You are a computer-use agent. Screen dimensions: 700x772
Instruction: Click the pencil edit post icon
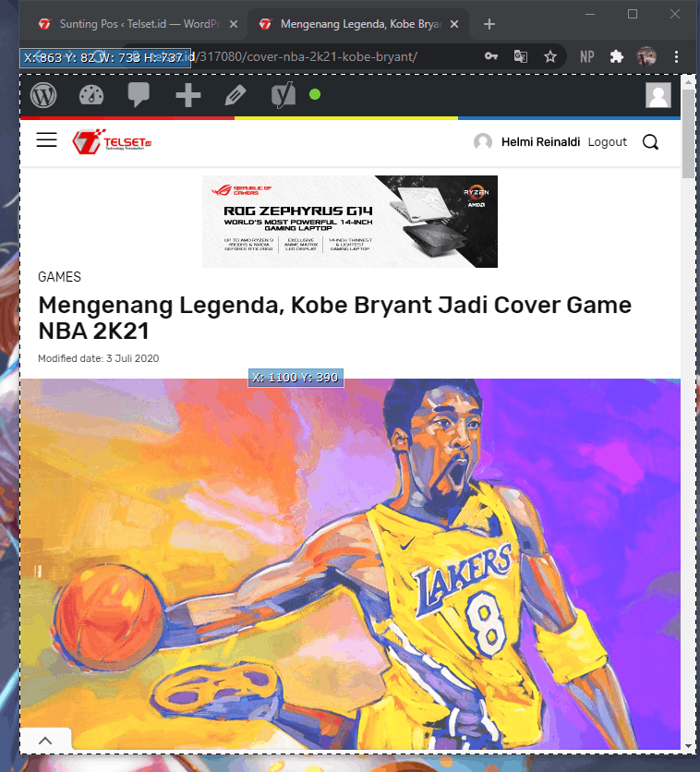point(235,95)
